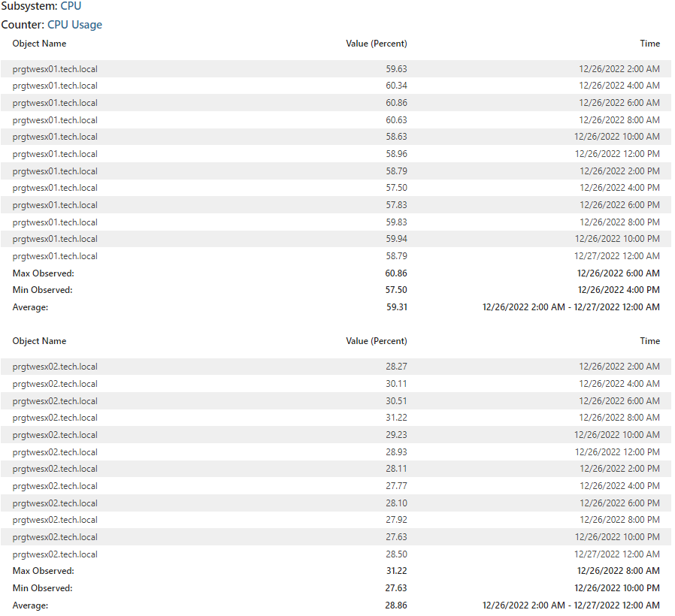The height and width of the screenshot is (616, 675).
Task: Select first table's Object Name header
Action: click(x=39, y=44)
